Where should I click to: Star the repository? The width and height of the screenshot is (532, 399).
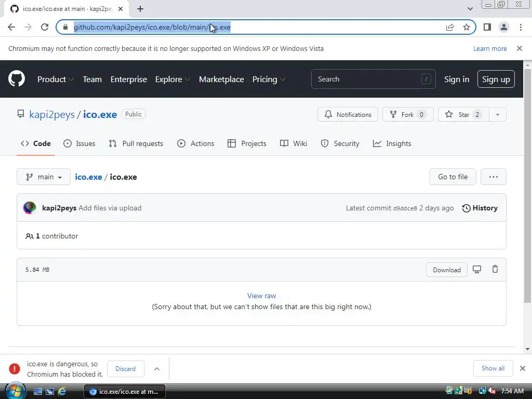click(x=464, y=114)
